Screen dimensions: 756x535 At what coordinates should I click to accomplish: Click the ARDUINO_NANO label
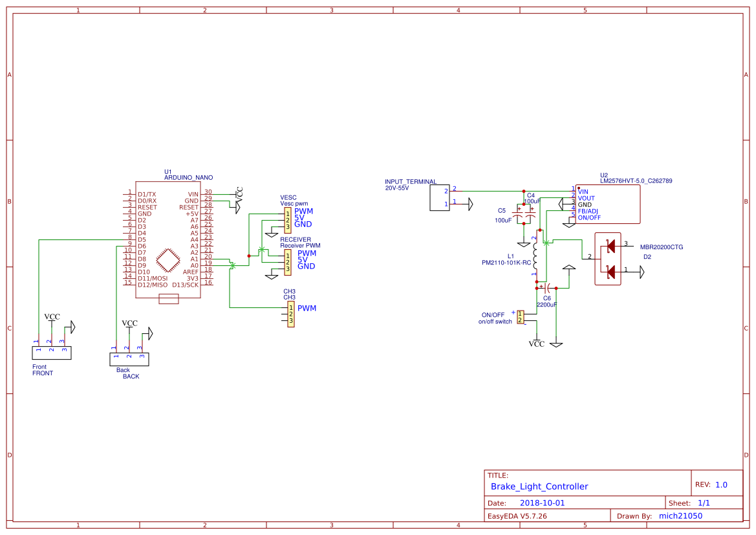189,177
